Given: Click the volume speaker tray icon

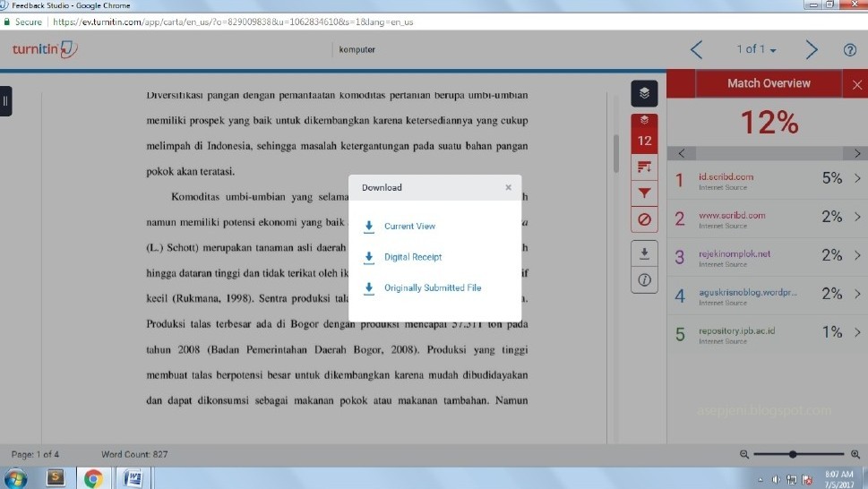Looking at the screenshot, I should click(776, 480).
